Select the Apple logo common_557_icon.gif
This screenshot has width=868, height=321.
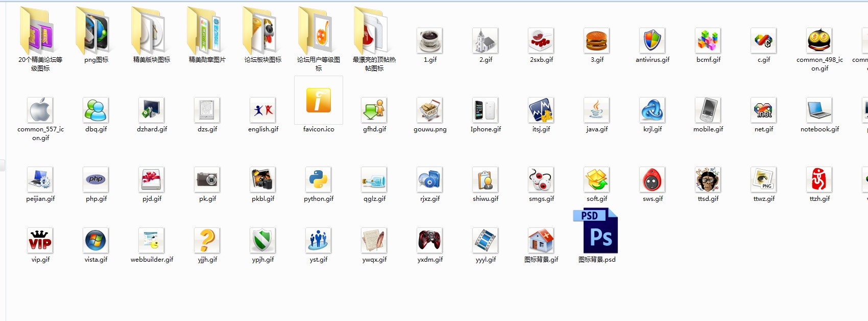click(40, 110)
